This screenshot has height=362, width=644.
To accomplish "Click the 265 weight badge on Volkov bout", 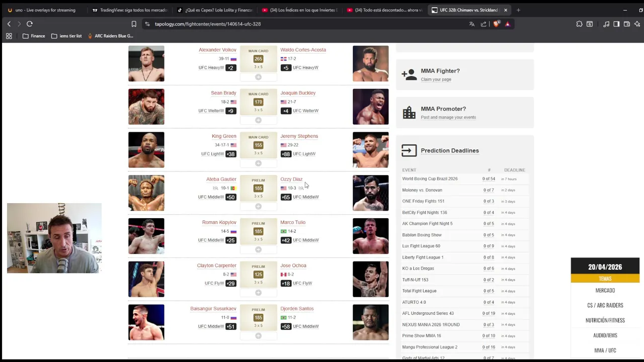I will [258, 59].
